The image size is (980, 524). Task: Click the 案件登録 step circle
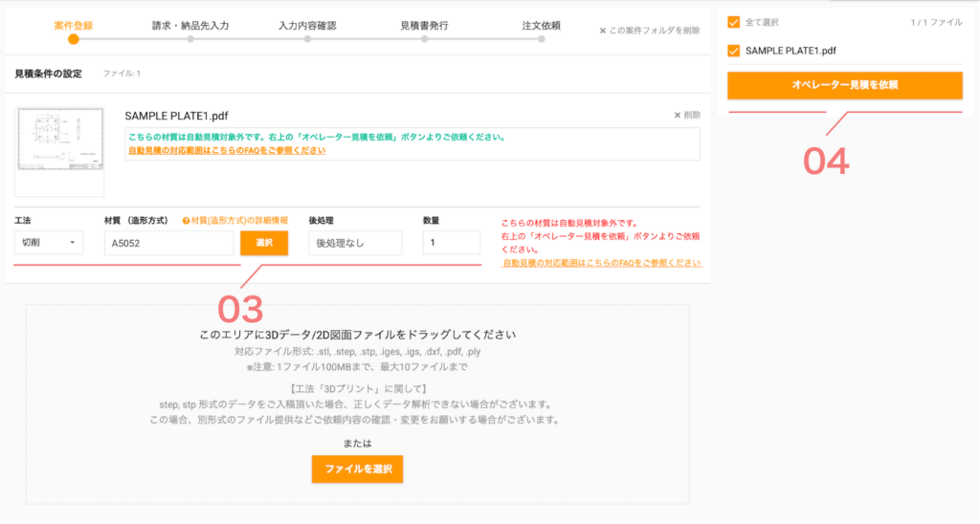click(74, 39)
